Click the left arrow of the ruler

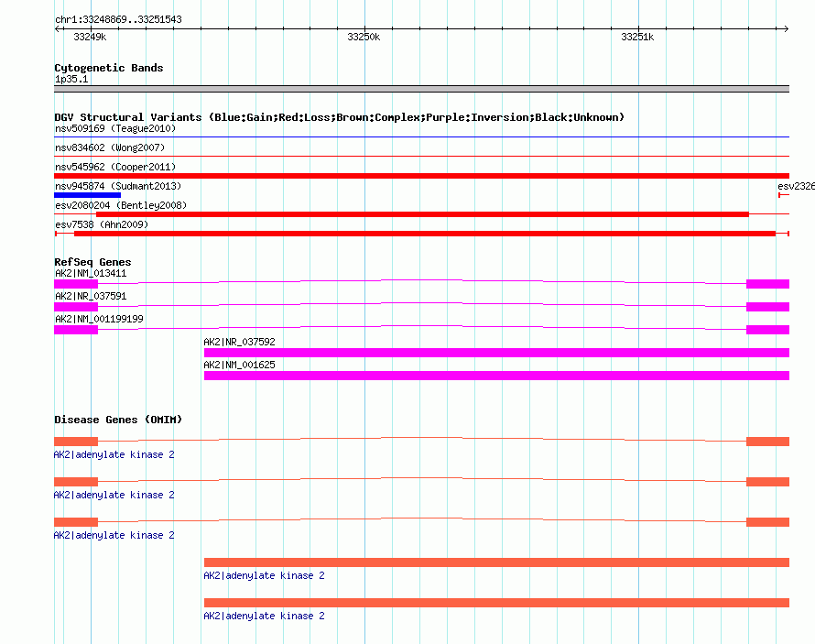(57, 29)
